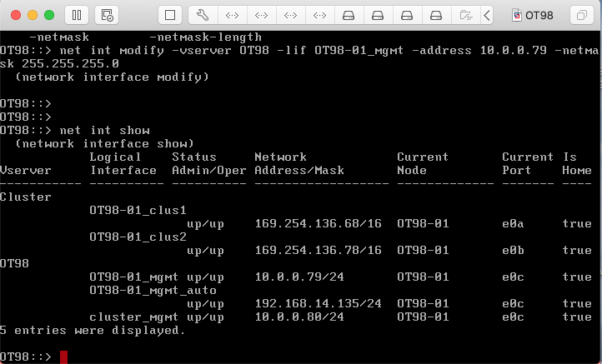Click the first network adapter icon
This screenshot has width=602, height=364.
(x=233, y=15)
